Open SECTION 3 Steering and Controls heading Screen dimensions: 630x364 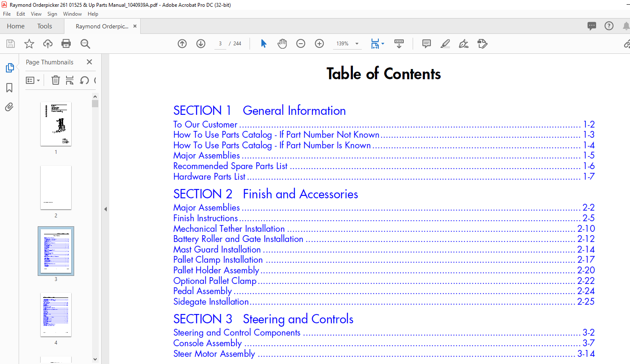(263, 319)
